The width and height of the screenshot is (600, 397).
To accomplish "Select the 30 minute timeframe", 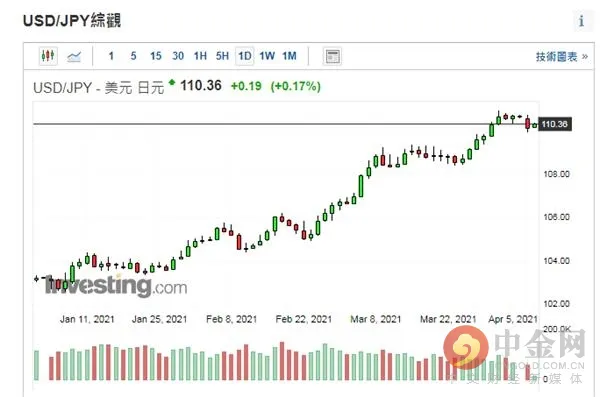I will coord(178,56).
